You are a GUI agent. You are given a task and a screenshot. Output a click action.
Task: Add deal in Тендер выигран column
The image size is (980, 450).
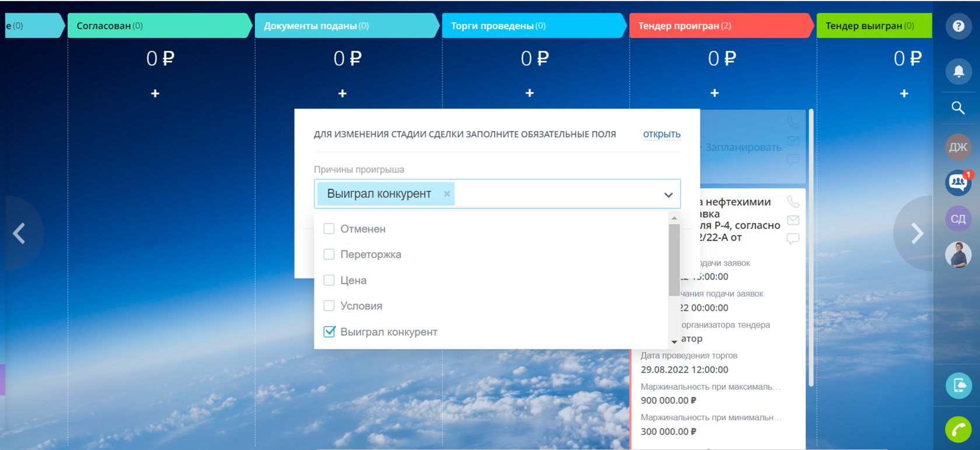point(904,93)
